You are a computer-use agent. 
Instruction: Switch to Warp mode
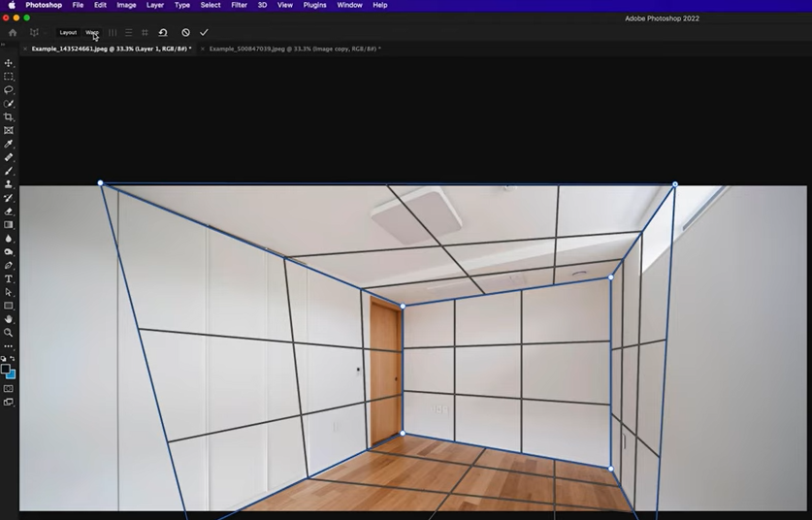pyautogui.click(x=91, y=33)
